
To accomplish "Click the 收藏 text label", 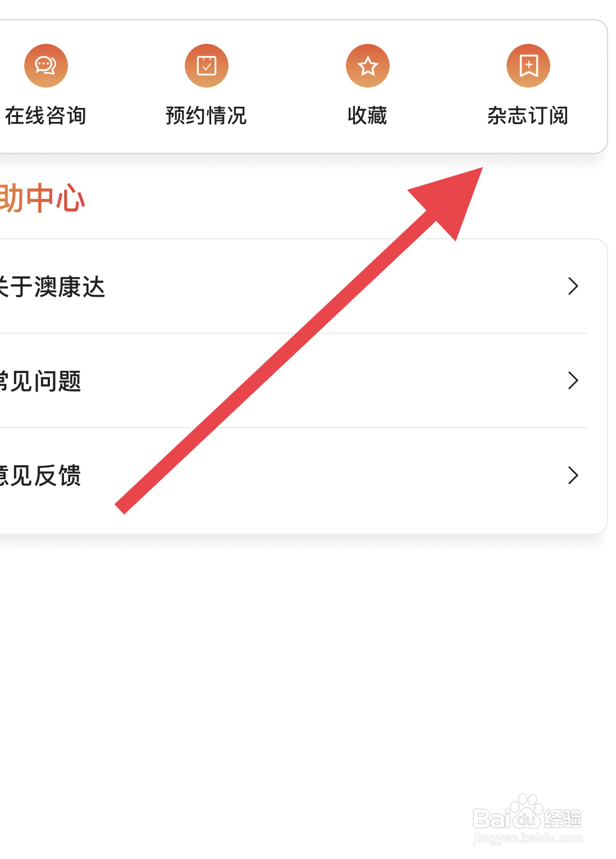I will pyautogui.click(x=368, y=116).
